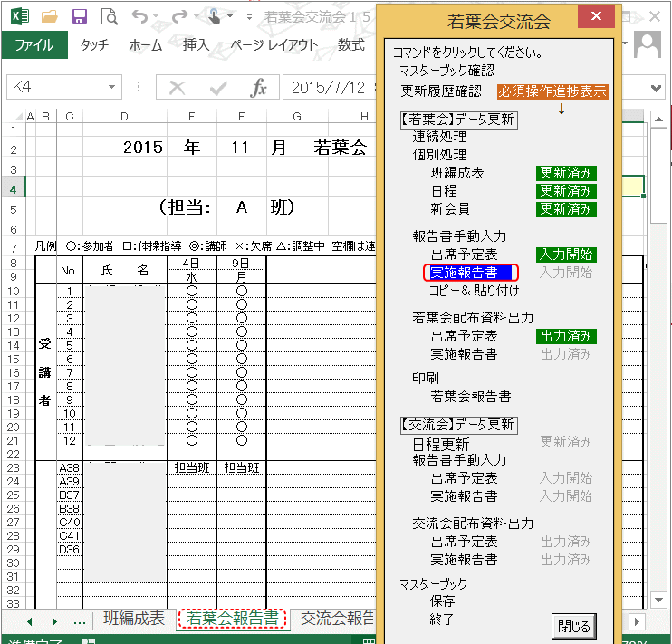Undo the last action
The height and width of the screenshot is (644, 672).
pyautogui.click(x=139, y=16)
